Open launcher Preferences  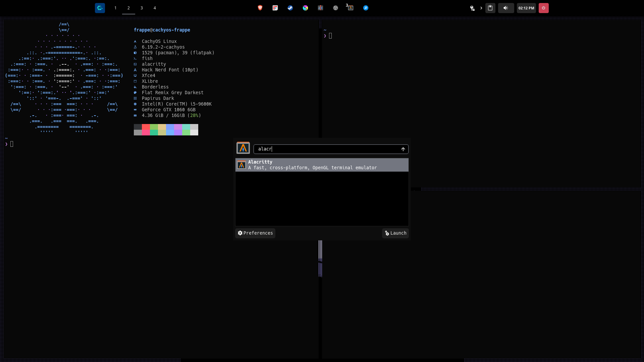point(255,233)
